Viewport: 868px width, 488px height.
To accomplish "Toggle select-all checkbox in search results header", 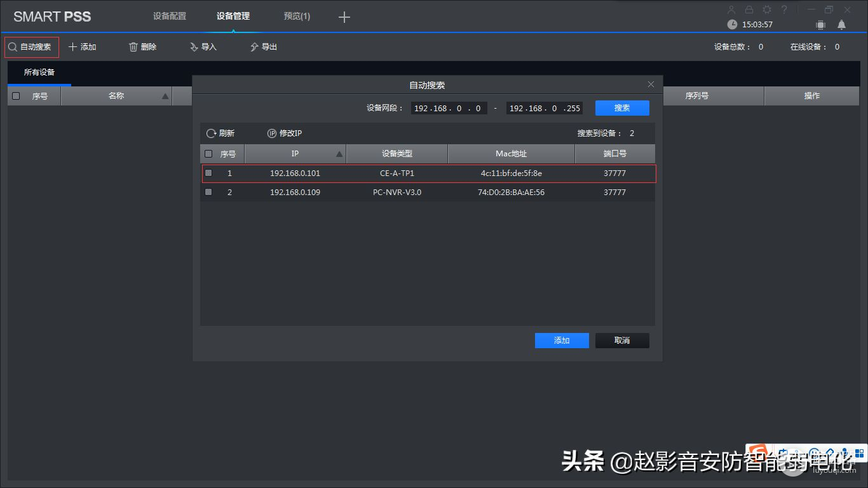I will (x=208, y=154).
